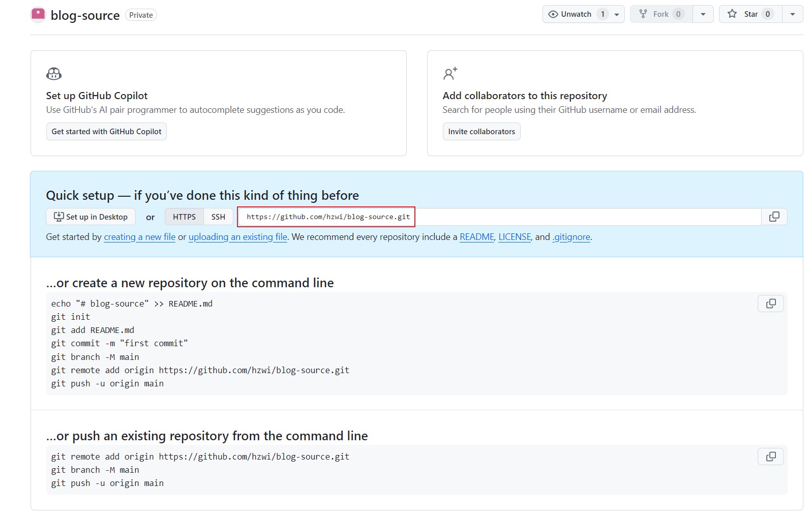Screen dimensions: 812x516
Task: Click the add collaborator person icon
Action: click(450, 74)
